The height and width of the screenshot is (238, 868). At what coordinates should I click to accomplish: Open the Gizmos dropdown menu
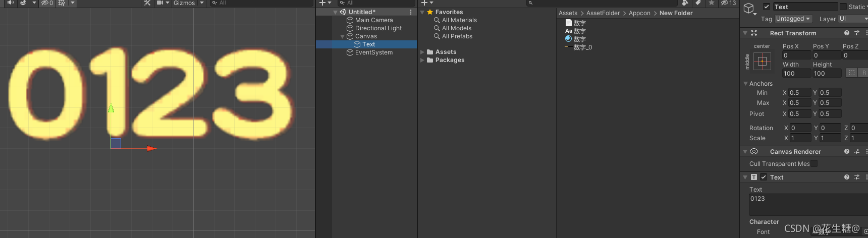(188, 3)
